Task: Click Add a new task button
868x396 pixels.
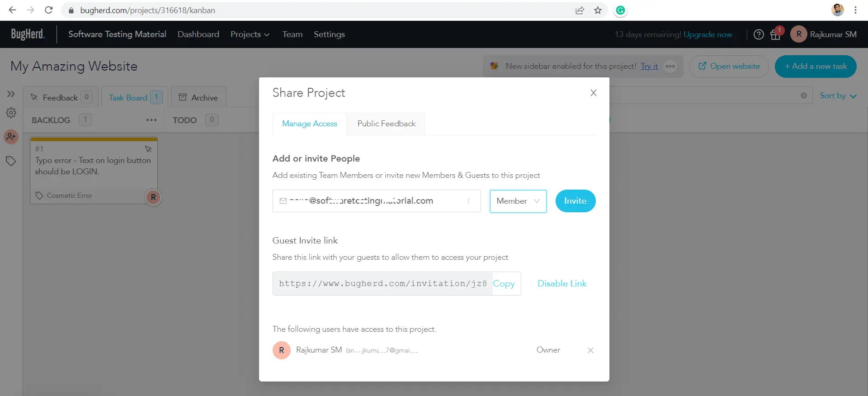Action: [x=816, y=67]
